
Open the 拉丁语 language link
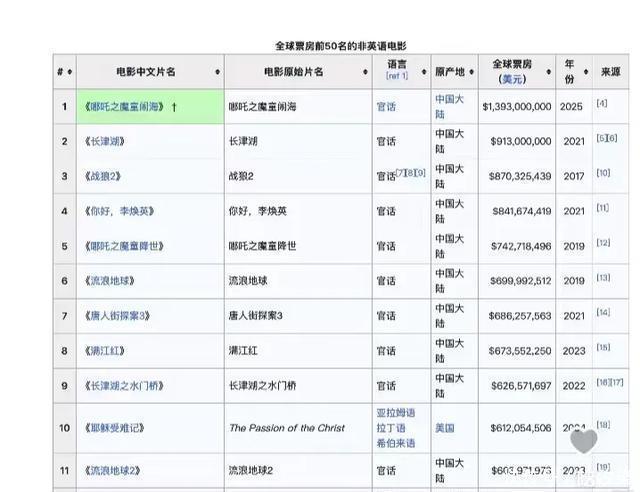(391, 428)
